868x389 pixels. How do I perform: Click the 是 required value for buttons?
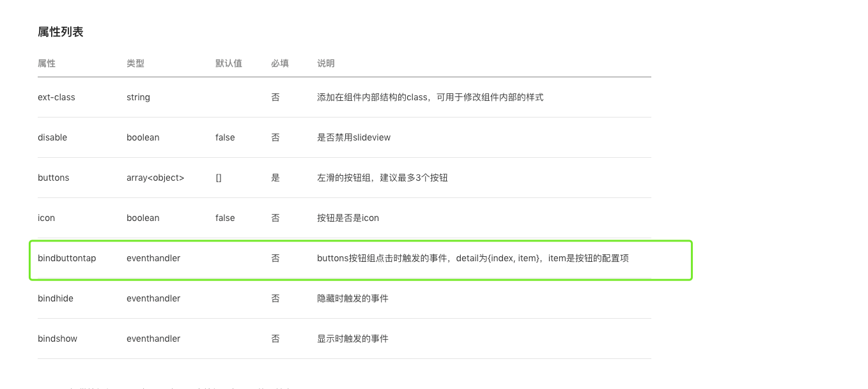click(275, 178)
